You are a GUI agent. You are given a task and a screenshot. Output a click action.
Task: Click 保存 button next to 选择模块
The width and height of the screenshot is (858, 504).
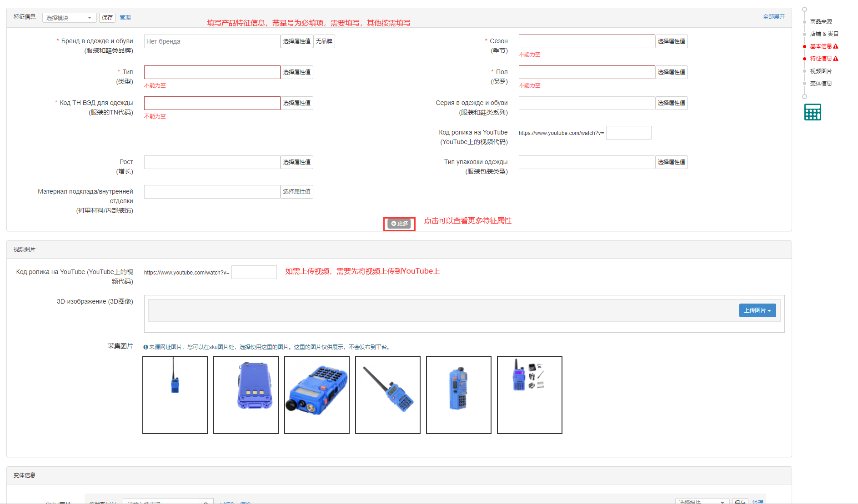click(107, 18)
